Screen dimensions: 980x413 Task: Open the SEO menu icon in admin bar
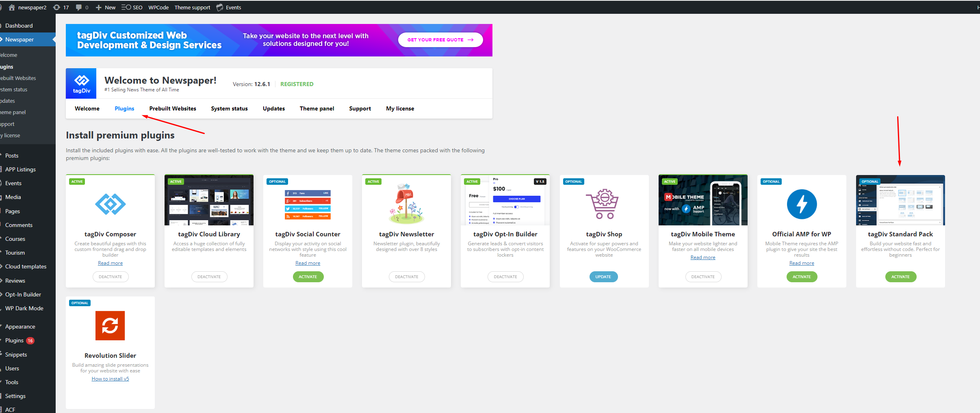click(x=126, y=7)
